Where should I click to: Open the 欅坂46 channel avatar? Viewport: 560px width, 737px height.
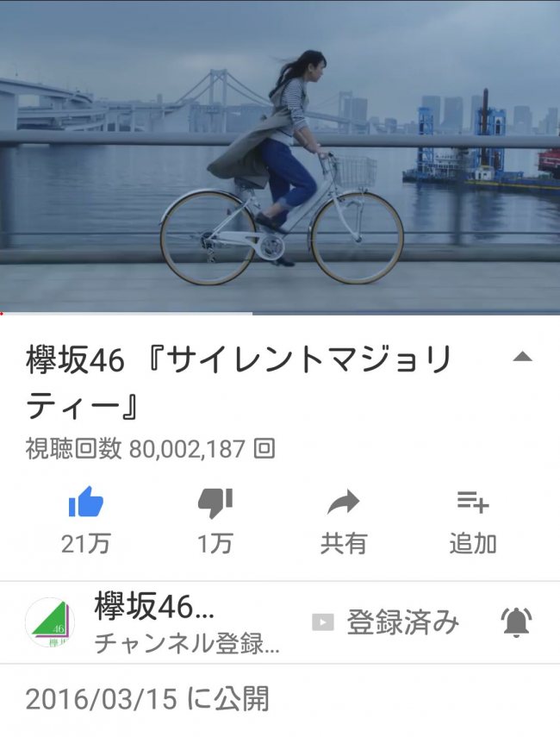coord(49,621)
